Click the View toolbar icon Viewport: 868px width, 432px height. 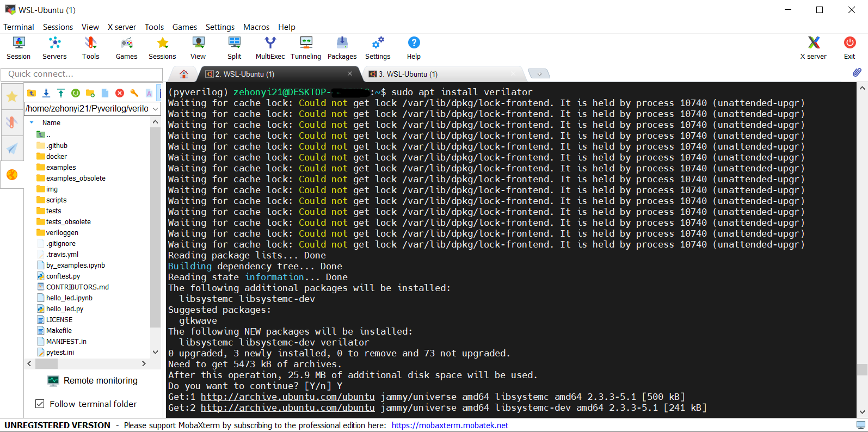tap(198, 48)
